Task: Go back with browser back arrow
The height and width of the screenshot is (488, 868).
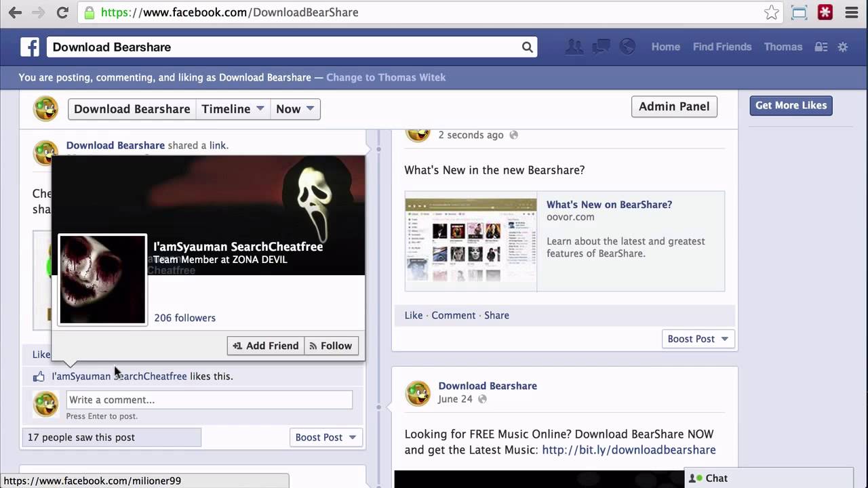Action: tap(15, 12)
